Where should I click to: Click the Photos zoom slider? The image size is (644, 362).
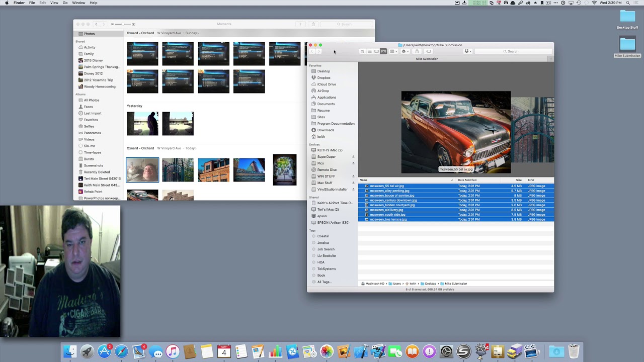[123, 24]
